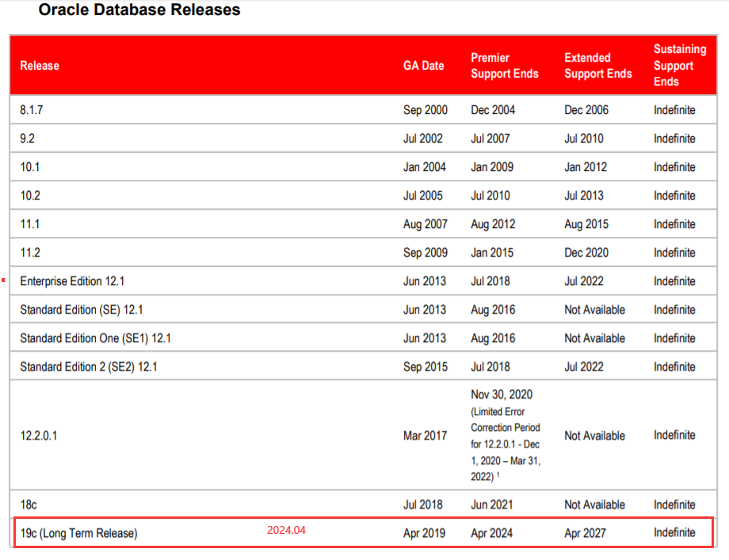
Task: Click Standard Edition One (SE1) 12.1
Action: (x=95, y=338)
